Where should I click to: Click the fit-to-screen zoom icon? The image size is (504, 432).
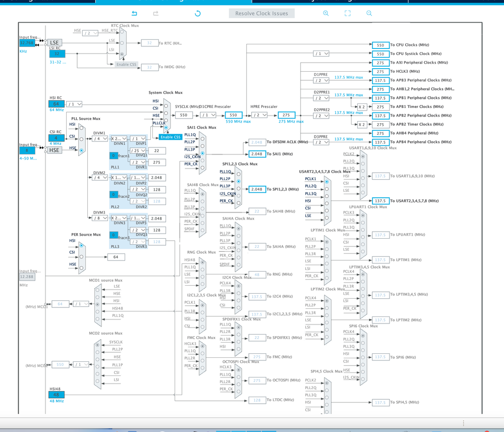click(x=348, y=13)
